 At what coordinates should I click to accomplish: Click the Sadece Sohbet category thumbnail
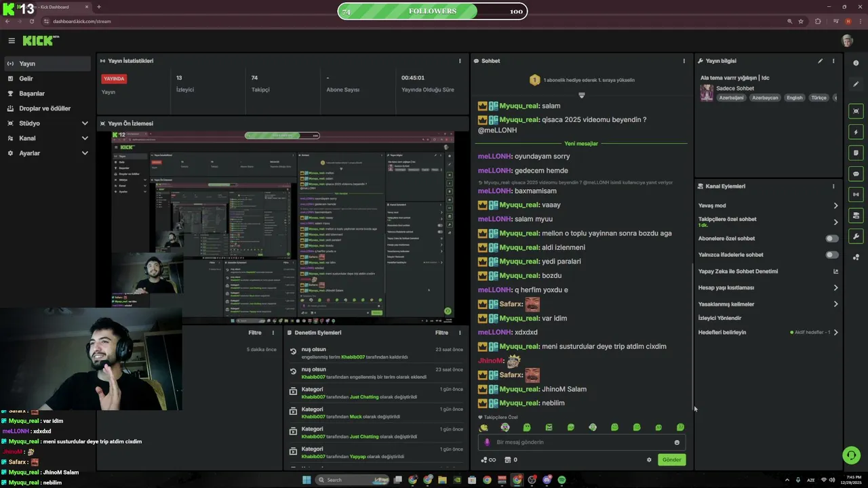707,93
